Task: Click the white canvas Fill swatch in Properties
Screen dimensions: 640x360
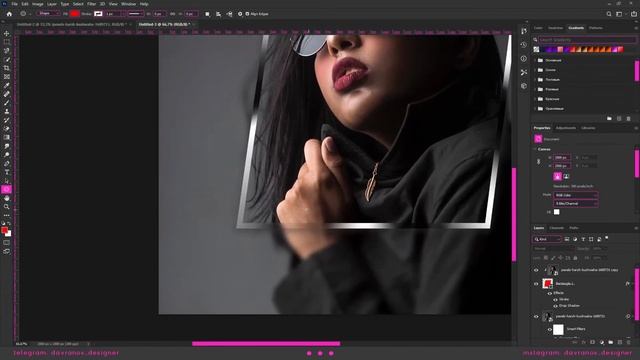Action: tap(557, 212)
